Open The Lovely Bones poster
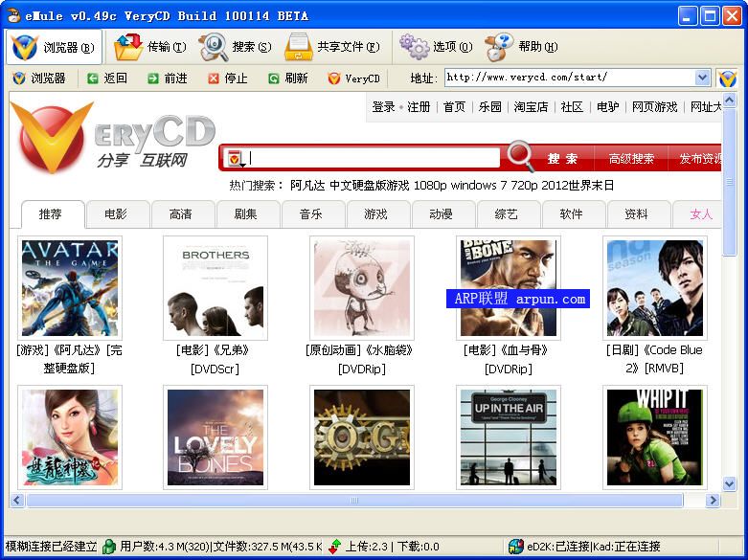The image size is (748, 560). coord(215,437)
